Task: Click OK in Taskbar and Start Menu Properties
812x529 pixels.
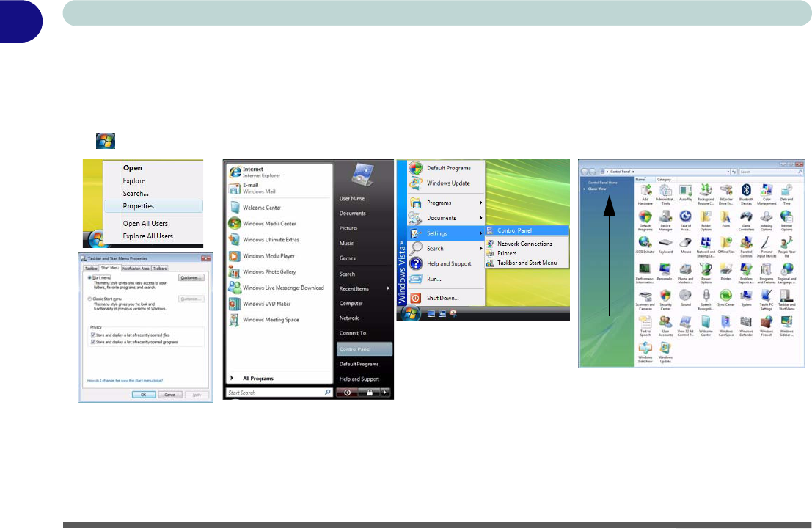Action: pos(144,395)
